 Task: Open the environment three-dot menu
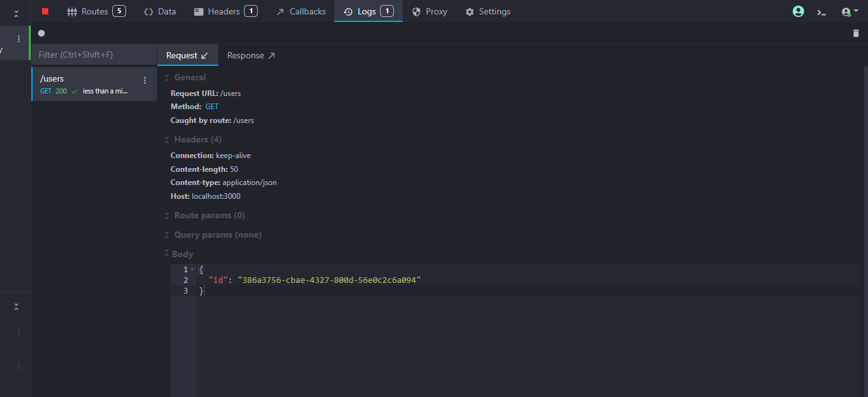tap(18, 39)
